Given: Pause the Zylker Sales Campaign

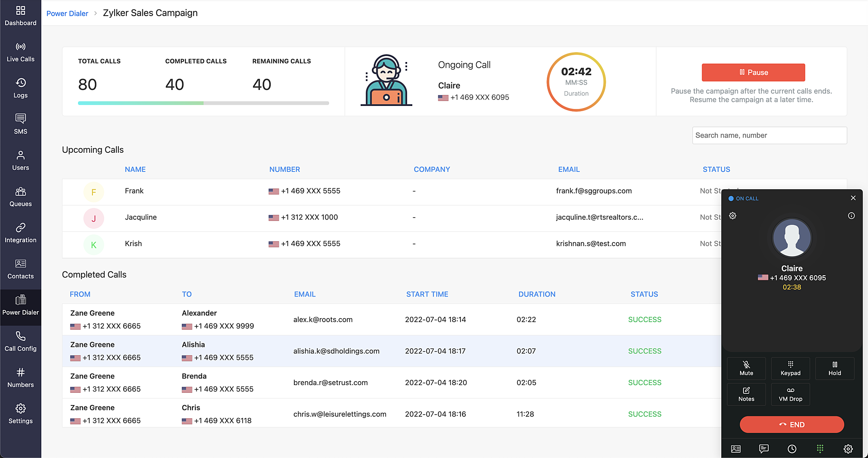Looking at the screenshot, I should coord(753,72).
